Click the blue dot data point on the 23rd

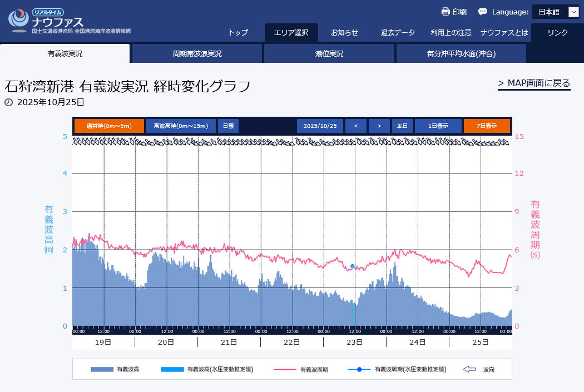point(353,266)
